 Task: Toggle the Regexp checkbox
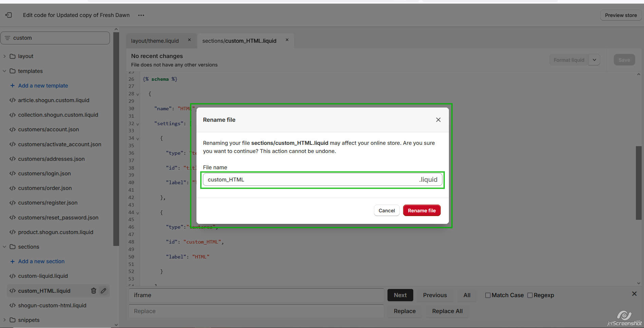coord(530,295)
